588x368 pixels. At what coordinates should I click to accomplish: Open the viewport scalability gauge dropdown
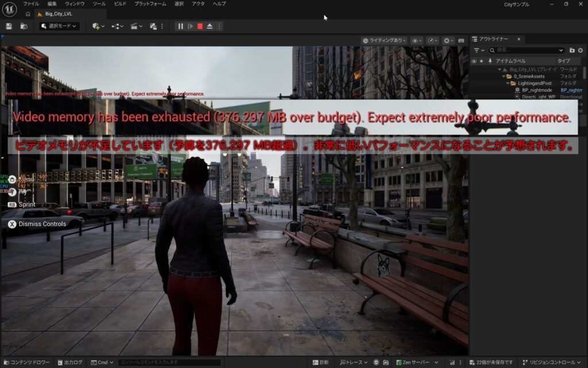(433, 40)
